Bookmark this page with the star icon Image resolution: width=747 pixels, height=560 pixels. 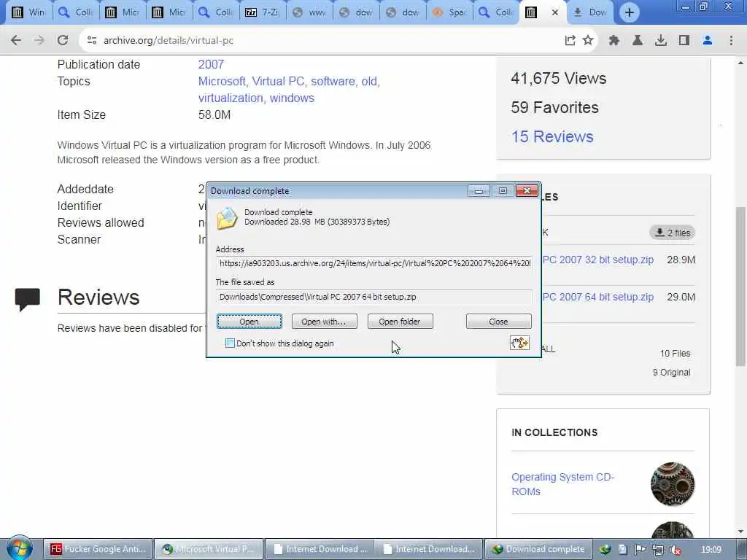588,41
